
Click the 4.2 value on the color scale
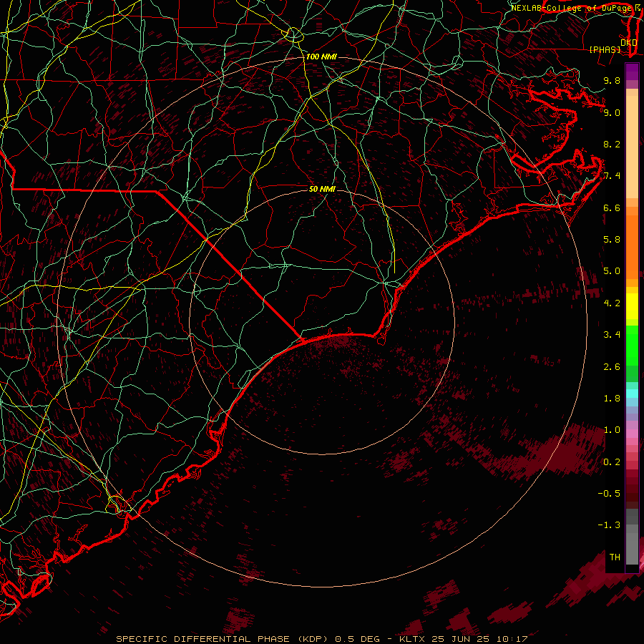tap(612, 303)
